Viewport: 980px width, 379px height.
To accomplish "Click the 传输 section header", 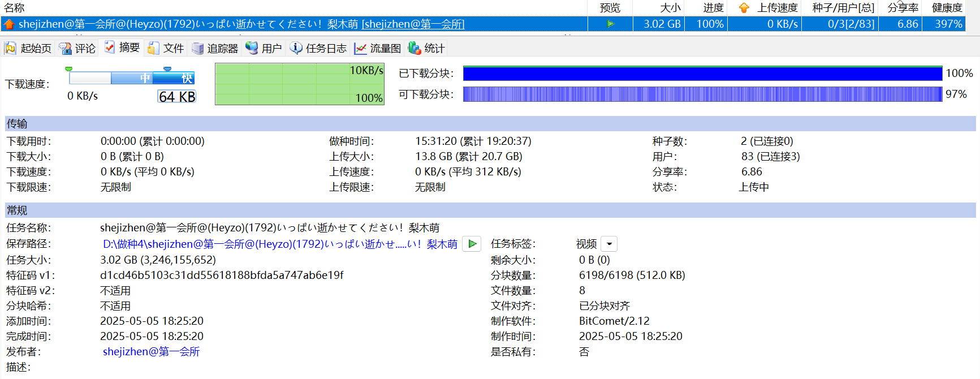I will tap(490, 123).
